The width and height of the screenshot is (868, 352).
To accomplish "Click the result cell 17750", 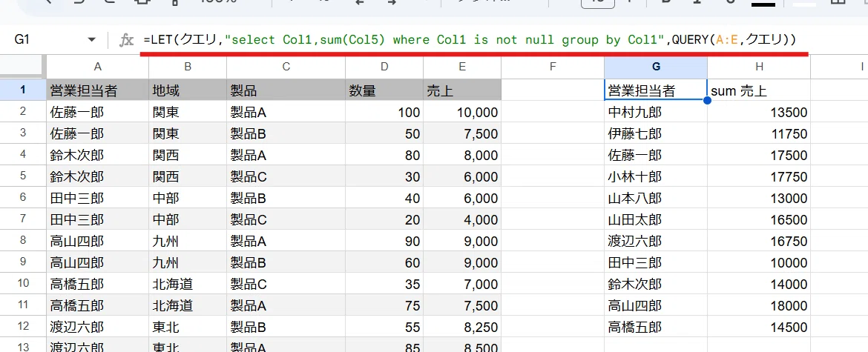I will (x=759, y=177).
